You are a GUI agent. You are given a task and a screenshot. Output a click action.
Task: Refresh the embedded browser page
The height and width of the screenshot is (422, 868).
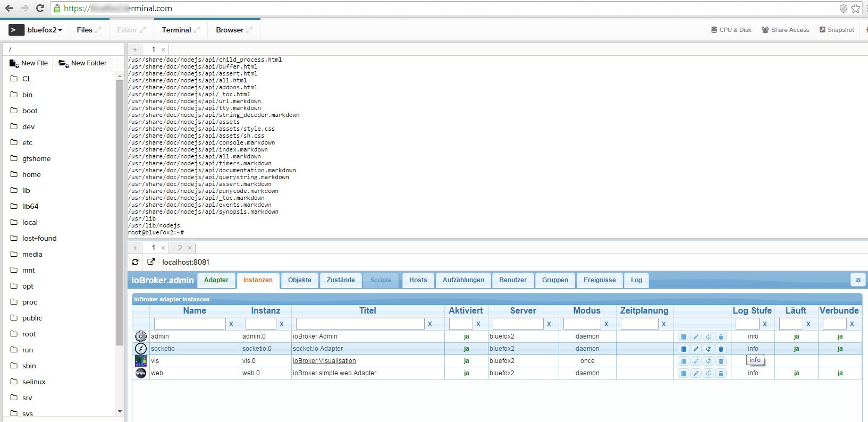pos(136,262)
